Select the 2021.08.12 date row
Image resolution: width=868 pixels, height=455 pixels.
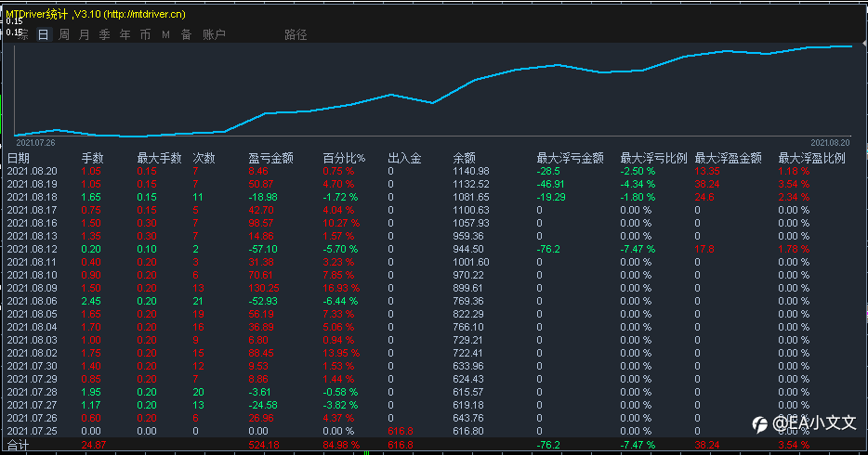click(33, 250)
